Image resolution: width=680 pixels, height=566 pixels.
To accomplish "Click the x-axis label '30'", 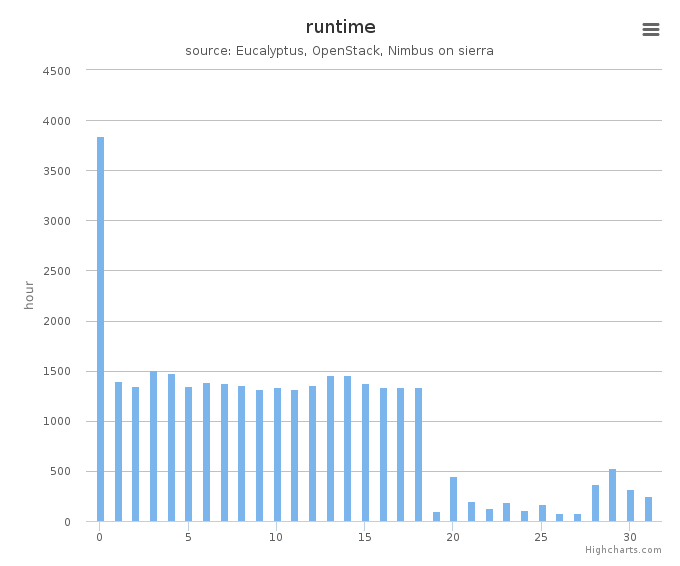I will click(630, 537).
